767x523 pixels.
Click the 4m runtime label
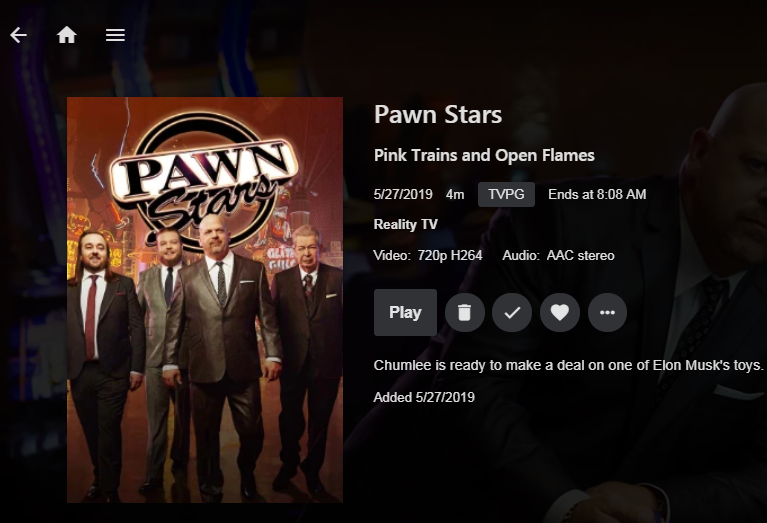[x=455, y=195]
